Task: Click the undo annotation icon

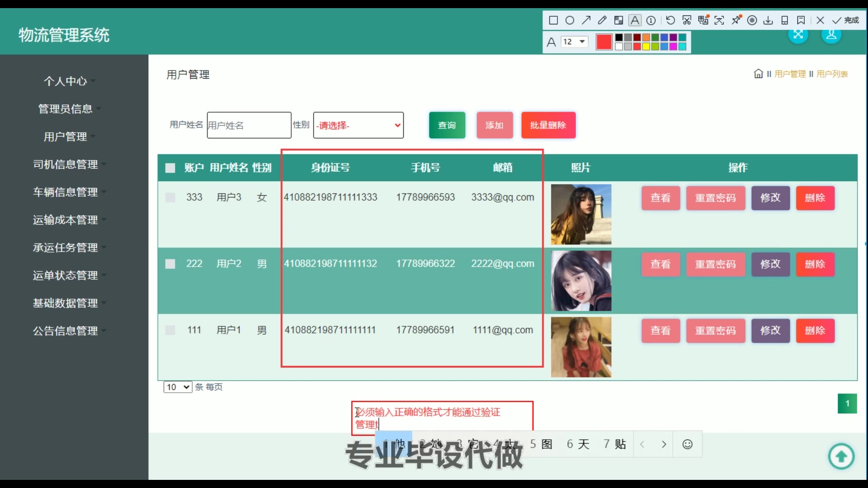Action: coord(670,20)
